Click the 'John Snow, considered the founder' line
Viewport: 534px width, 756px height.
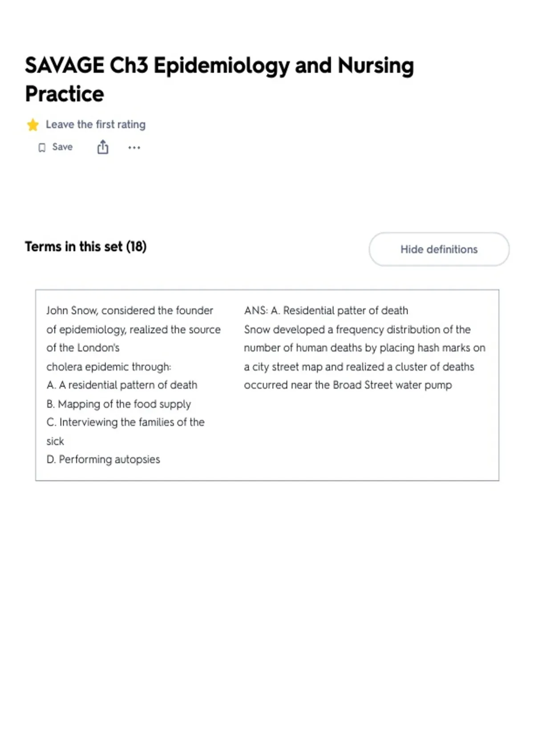[x=129, y=310]
